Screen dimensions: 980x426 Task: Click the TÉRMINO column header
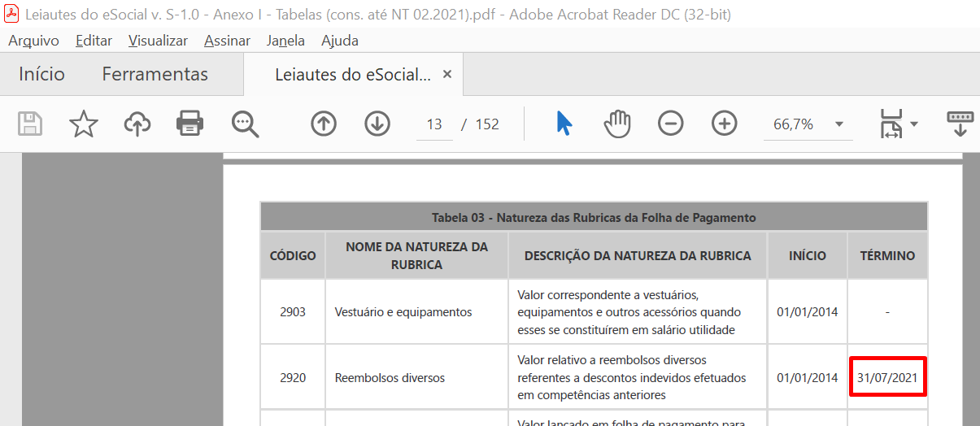pos(887,255)
